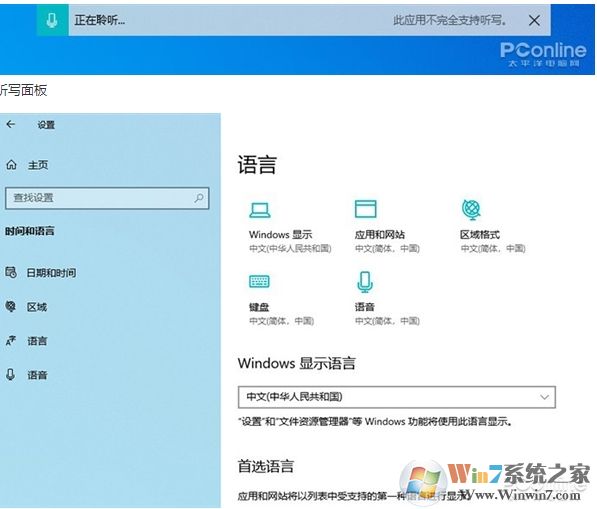597x509 pixels.
Task: Click the 语音 microphone tile icon
Action: click(x=365, y=282)
